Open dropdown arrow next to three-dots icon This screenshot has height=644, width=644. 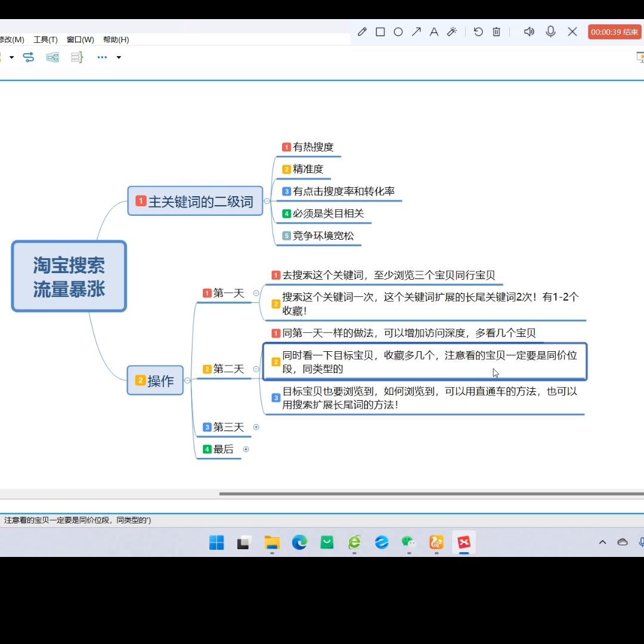pyautogui.click(x=119, y=57)
